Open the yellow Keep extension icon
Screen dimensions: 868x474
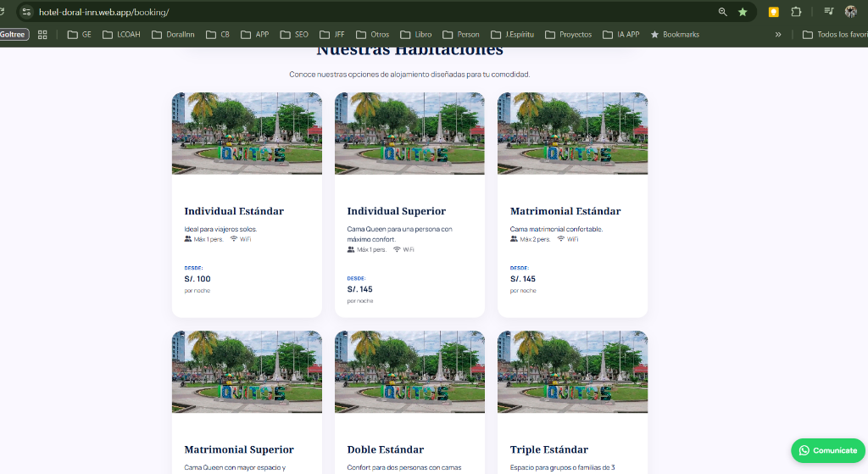pos(773,12)
